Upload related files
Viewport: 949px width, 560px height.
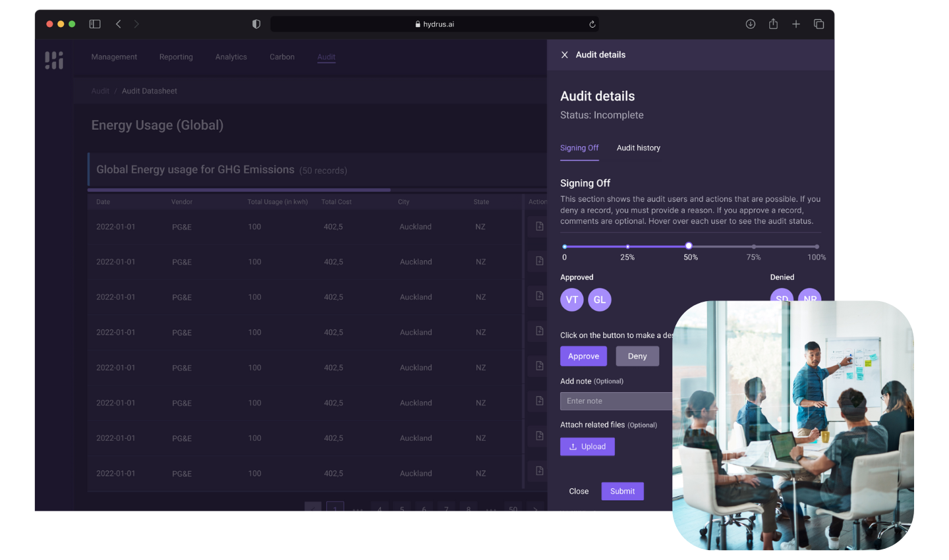(x=587, y=446)
